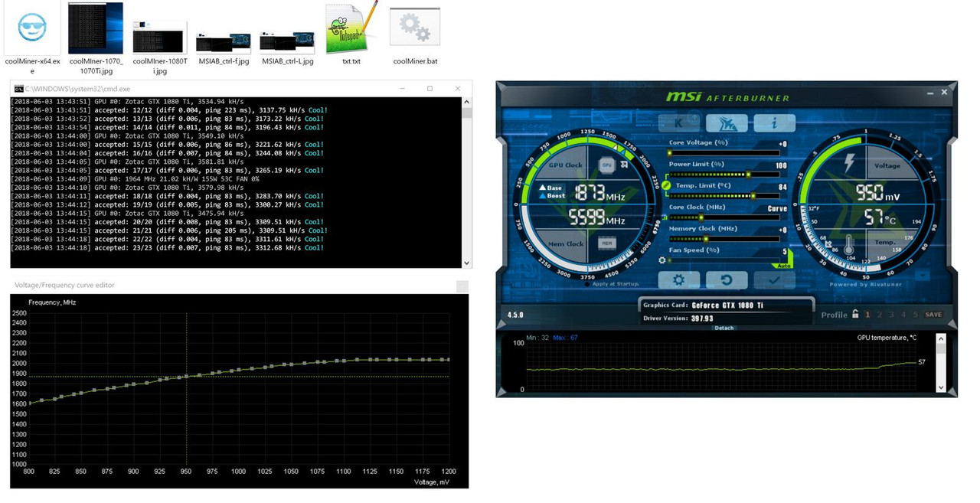Select profile slot 3
The image size is (980, 503).
892,315
